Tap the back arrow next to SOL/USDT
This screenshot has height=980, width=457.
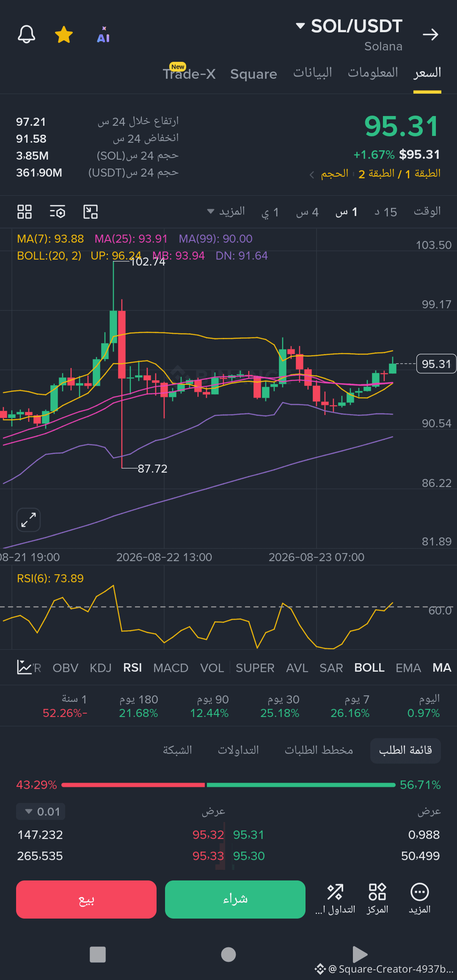pyautogui.click(x=430, y=34)
